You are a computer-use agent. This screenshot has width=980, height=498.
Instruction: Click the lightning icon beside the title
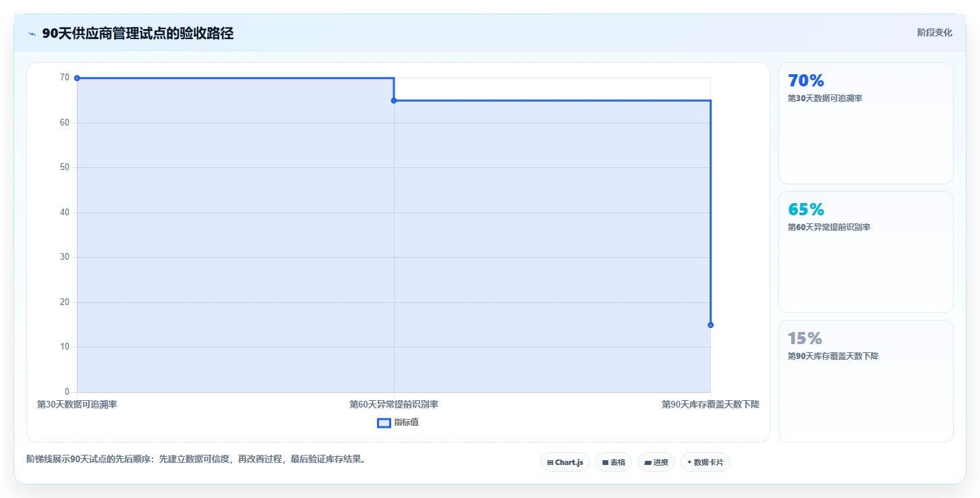32,34
